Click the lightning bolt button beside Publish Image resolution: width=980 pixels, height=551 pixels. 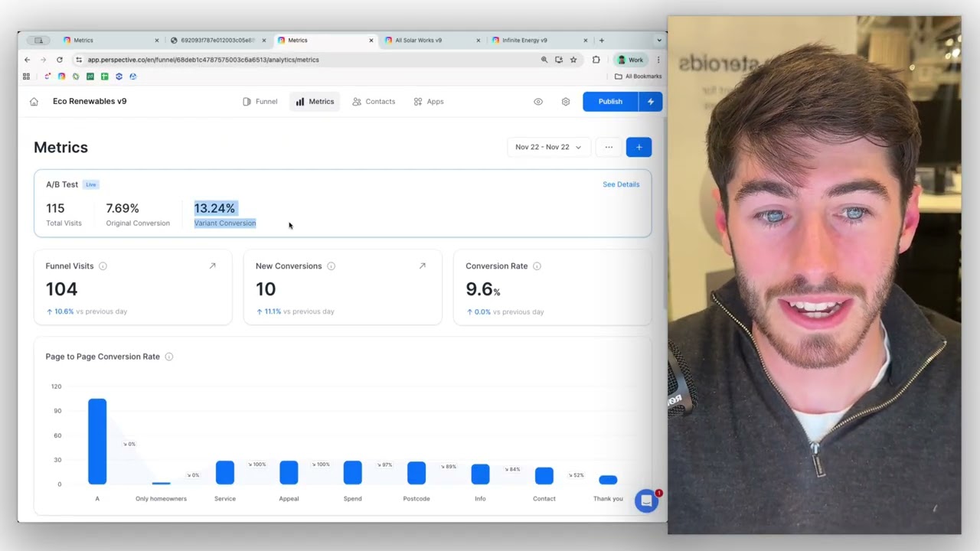[651, 102]
